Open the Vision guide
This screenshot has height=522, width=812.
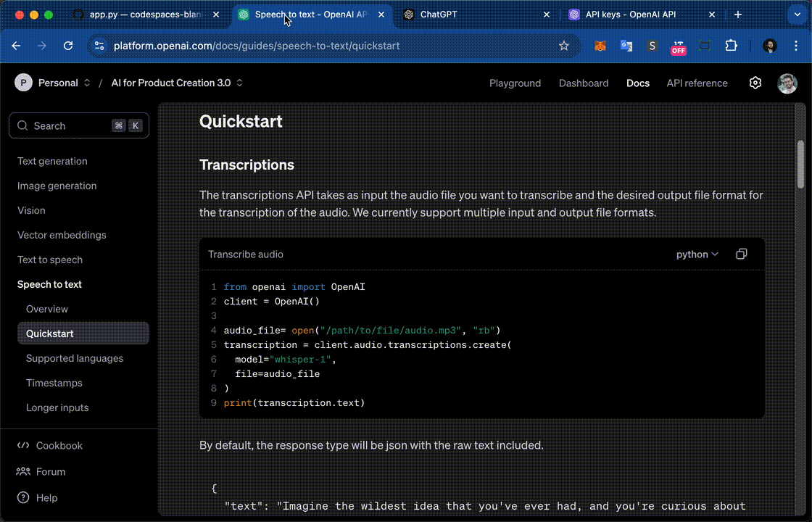(31, 210)
